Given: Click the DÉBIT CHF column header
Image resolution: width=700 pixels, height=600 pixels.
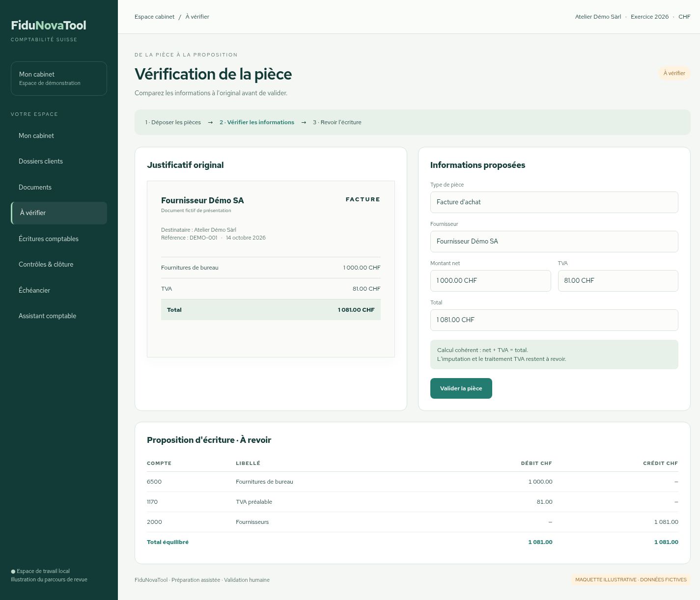Looking at the screenshot, I should (536, 463).
